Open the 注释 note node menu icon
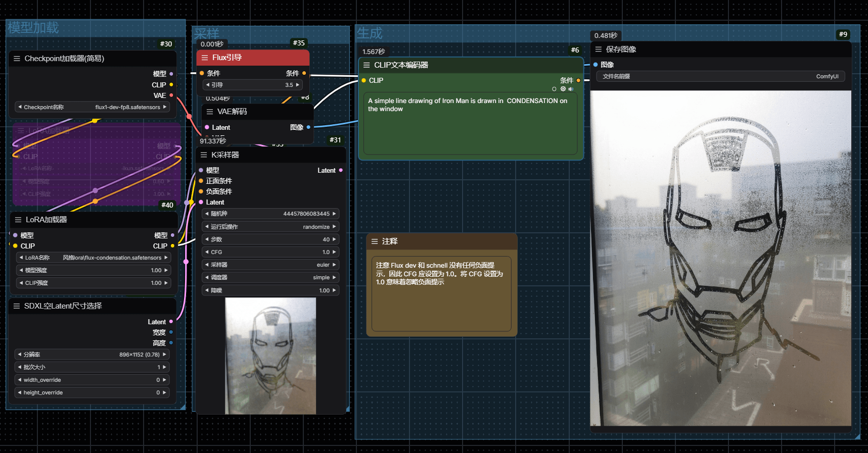The height and width of the screenshot is (453, 868). pyautogui.click(x=375, y=241)
